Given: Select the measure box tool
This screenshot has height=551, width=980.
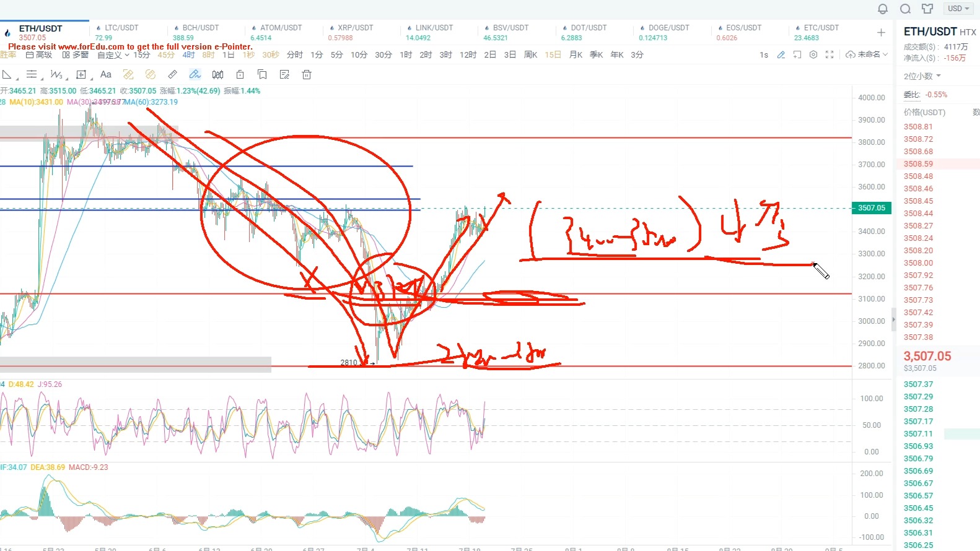Looking at the screenshot, I should click(81, 75).
